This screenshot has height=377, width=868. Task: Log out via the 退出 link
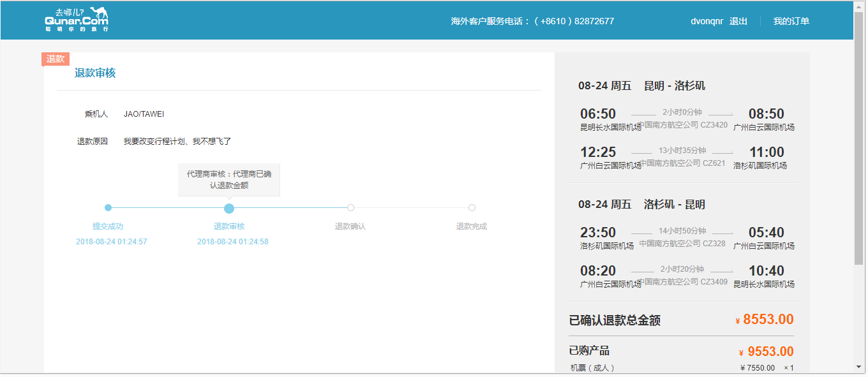(738, 21)
